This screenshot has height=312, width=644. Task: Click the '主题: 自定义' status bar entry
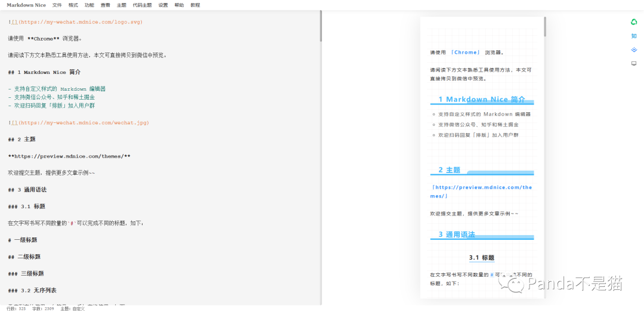point(73,308)
